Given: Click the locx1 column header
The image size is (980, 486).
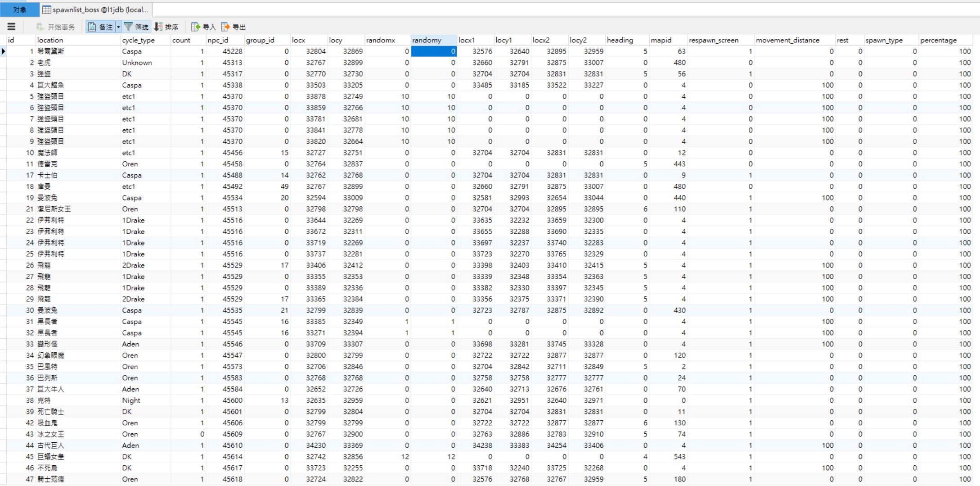Looking at the screenshot, I should coord(476,40).
